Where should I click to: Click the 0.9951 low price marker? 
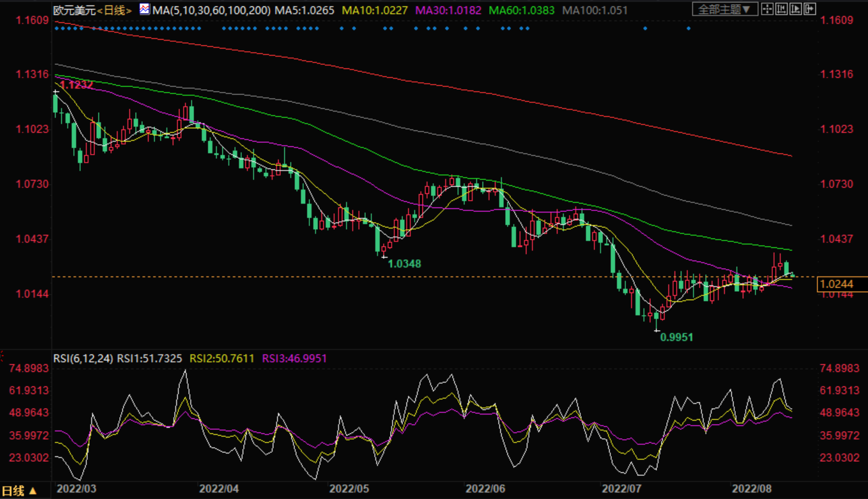[676, 337]
